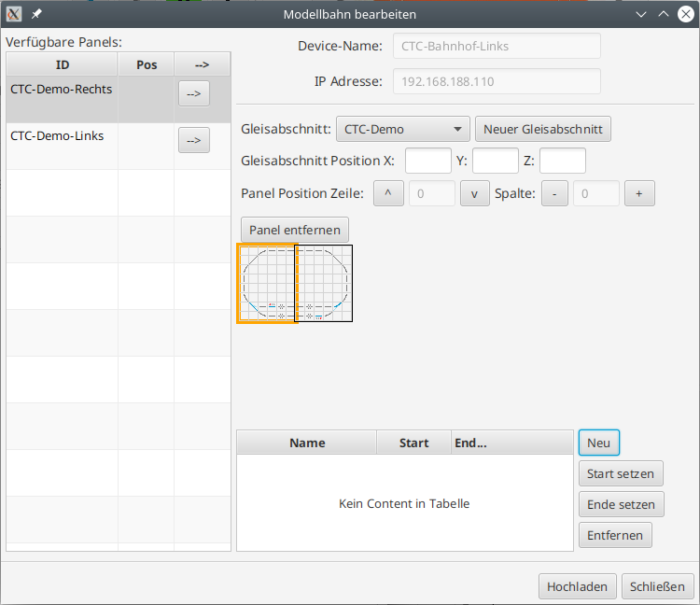Increase Spalte with the plus button

coord(639,193)
